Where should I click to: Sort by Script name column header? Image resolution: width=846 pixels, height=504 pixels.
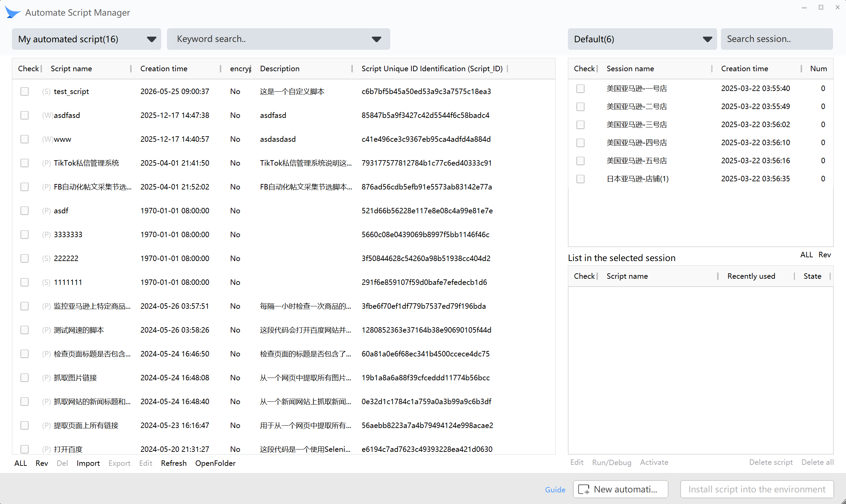tap(71, 68)
